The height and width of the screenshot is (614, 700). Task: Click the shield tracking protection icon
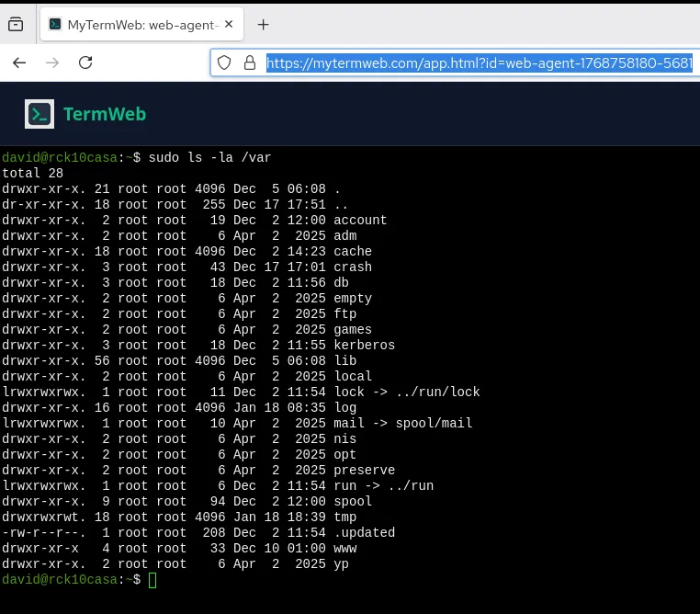coord(224,63)
